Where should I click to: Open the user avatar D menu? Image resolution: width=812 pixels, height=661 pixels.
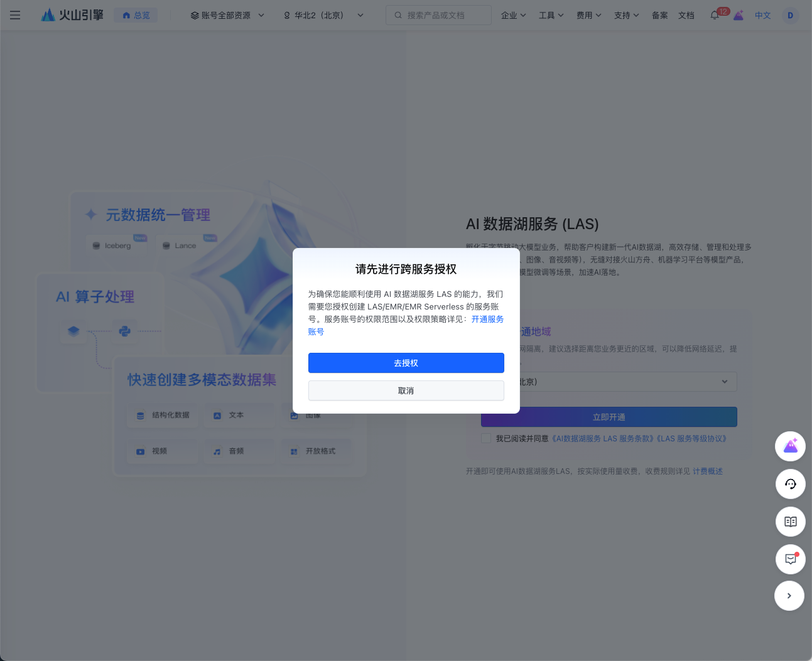click(790, 15)
